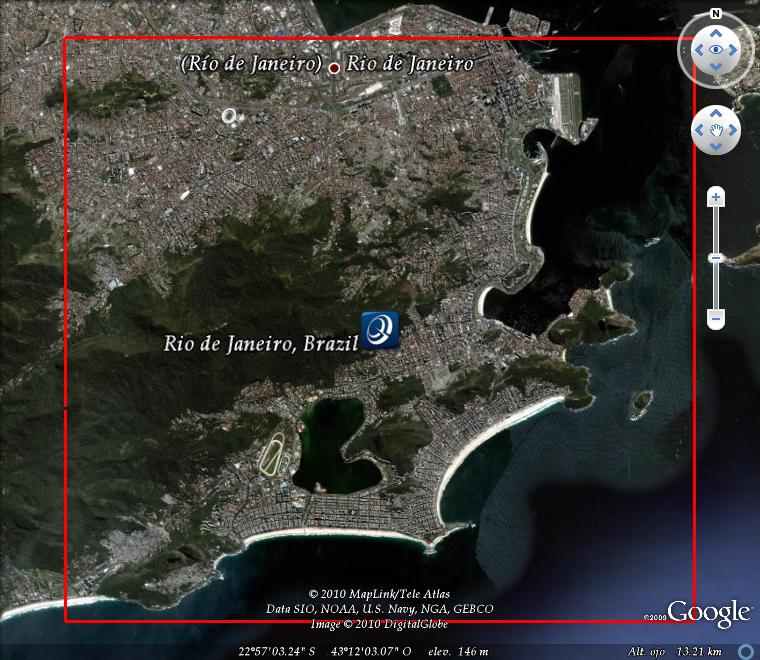Rotate view right with look joystick arrow
The image size is (760, 660).
(735, 49)
